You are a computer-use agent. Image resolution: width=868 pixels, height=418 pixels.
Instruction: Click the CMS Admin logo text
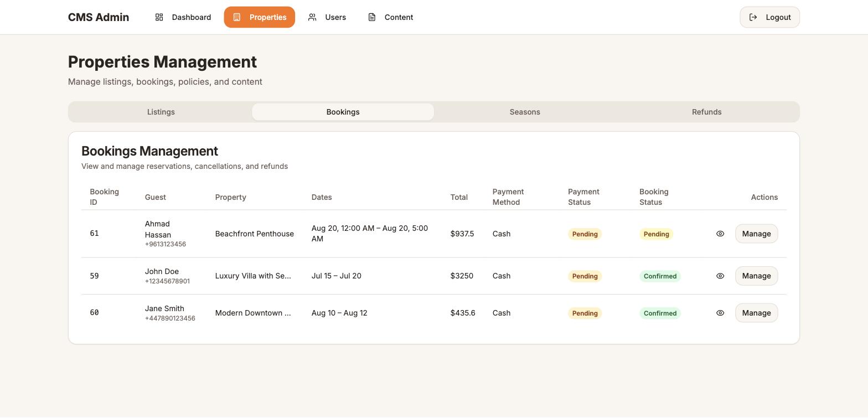click(x=99, y=17)
